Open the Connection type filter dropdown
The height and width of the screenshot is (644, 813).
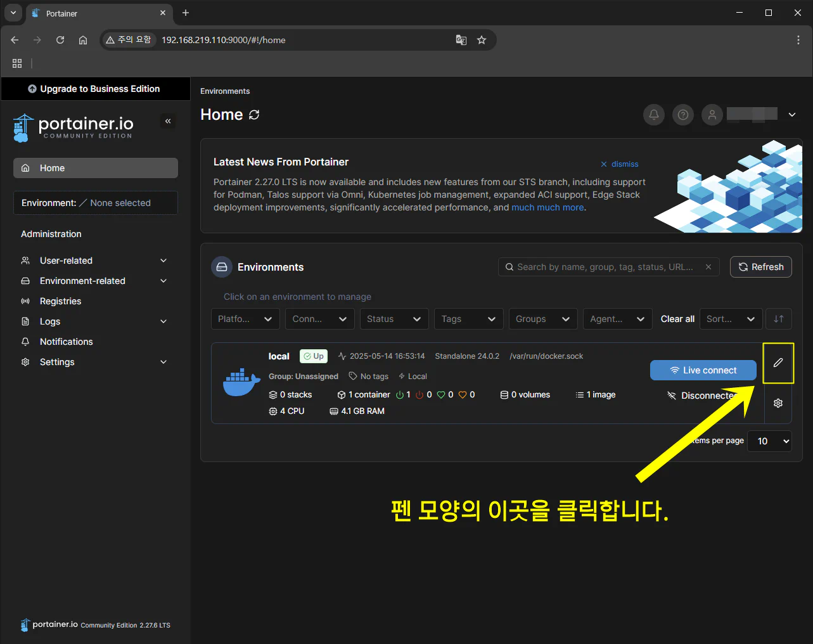click(x=320, y=319)
